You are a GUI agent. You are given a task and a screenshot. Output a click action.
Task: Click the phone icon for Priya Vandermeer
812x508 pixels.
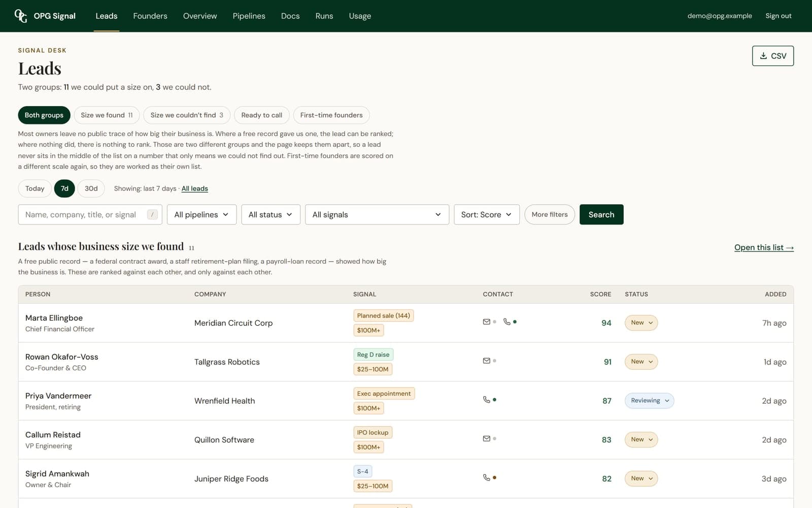(x=487, y=400)
